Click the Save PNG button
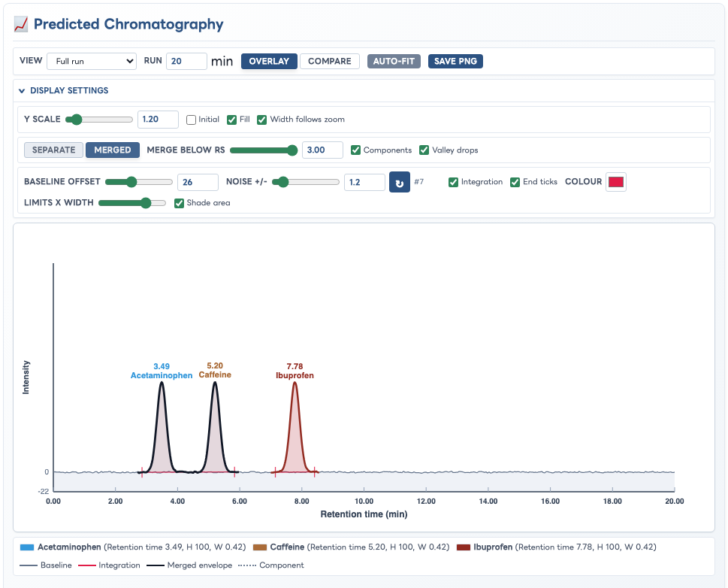 pos(455,62)
